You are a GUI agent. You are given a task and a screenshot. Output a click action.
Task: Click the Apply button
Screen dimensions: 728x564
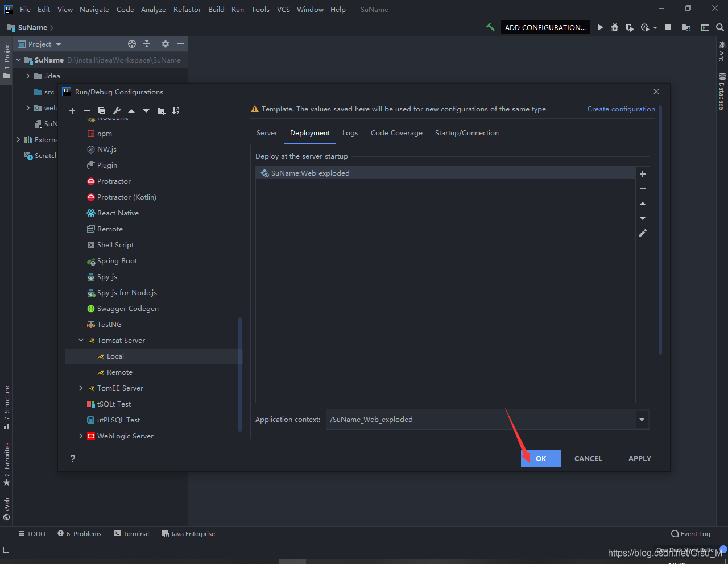[640, 458]
